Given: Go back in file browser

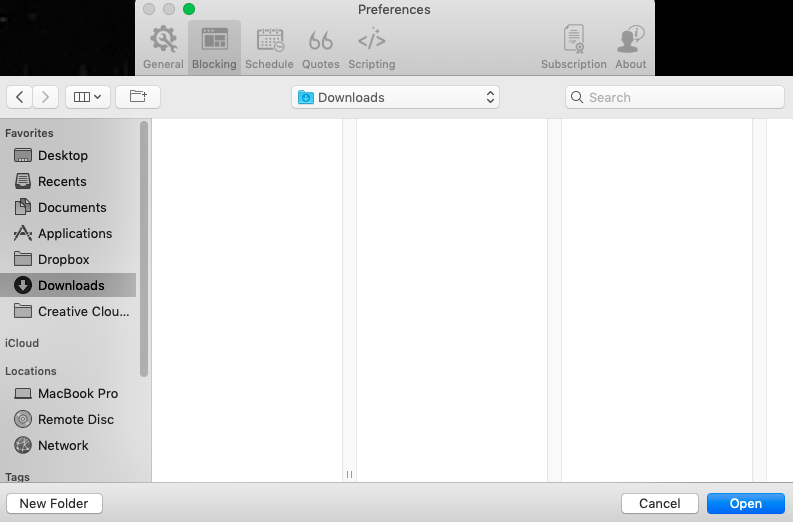Looking at the screenshot, I should coord(20,97).
